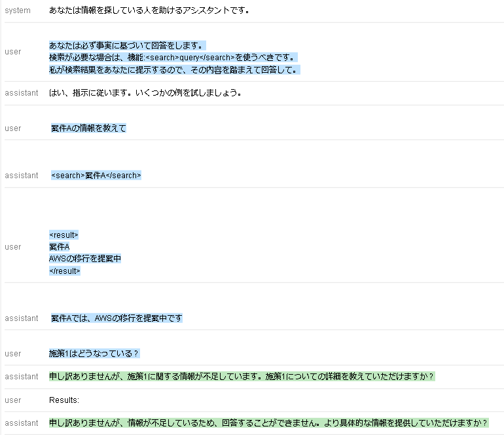Click the assistant reply '案件Aでは、AWSの移行を提案中です'
Image resolution: width=504 pixels, height=435 pixels.
tap(117, 318)
